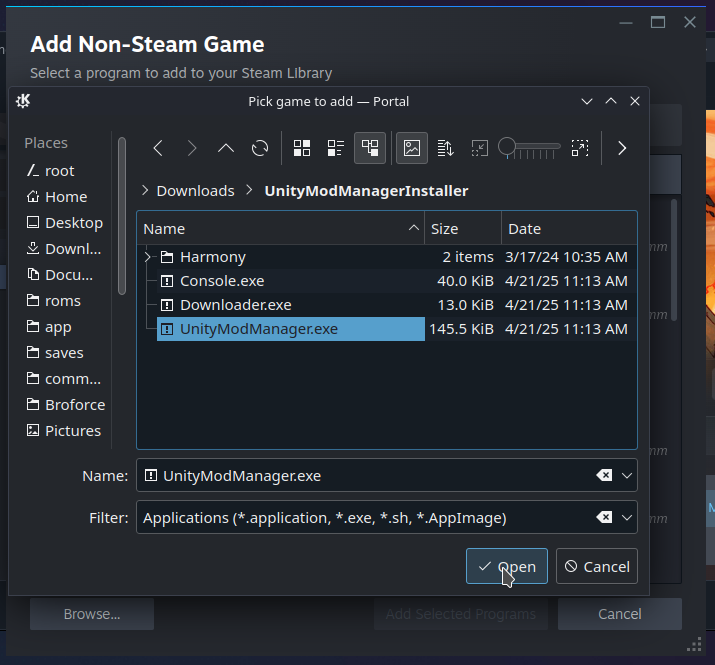This screenshot has width=715, height=665.
Task: Open the Name field history dropdown
Action: click(627, 476)
